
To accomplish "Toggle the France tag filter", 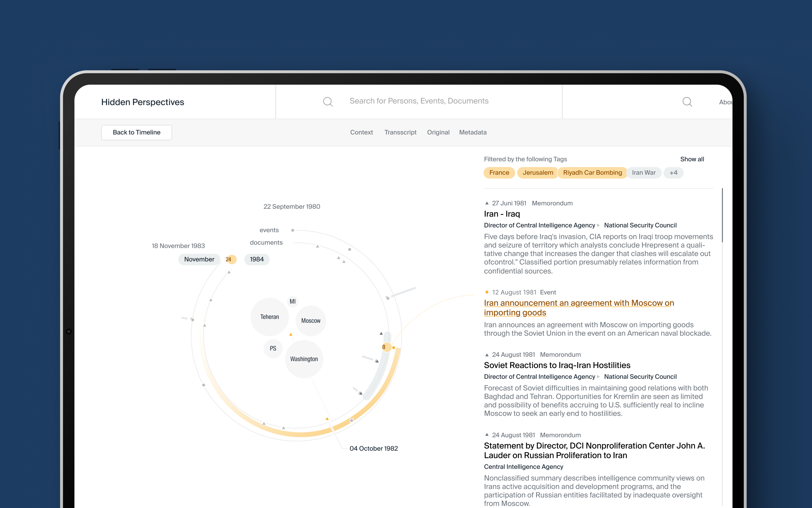I will pyautogui.click(x=499, y=173).
